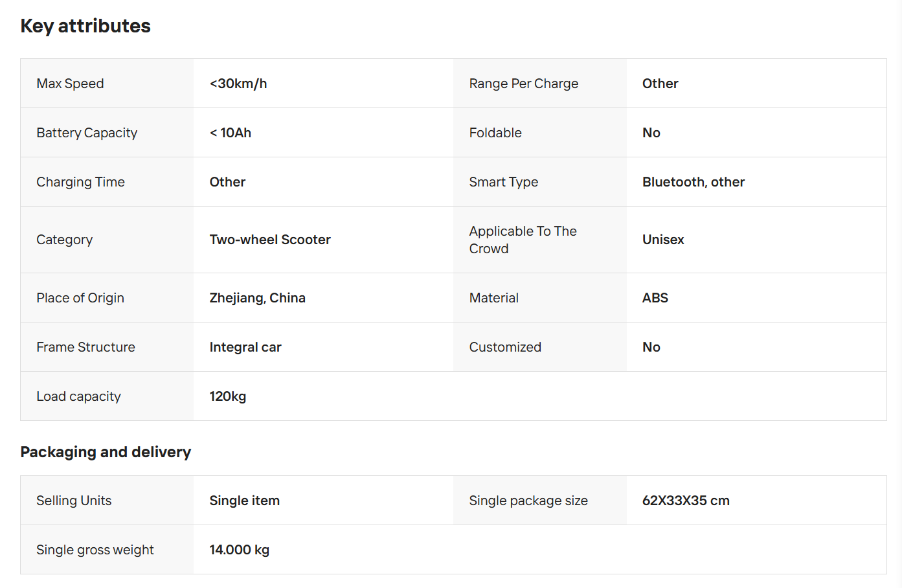Select the Single item selling units value

pos(245,501)
